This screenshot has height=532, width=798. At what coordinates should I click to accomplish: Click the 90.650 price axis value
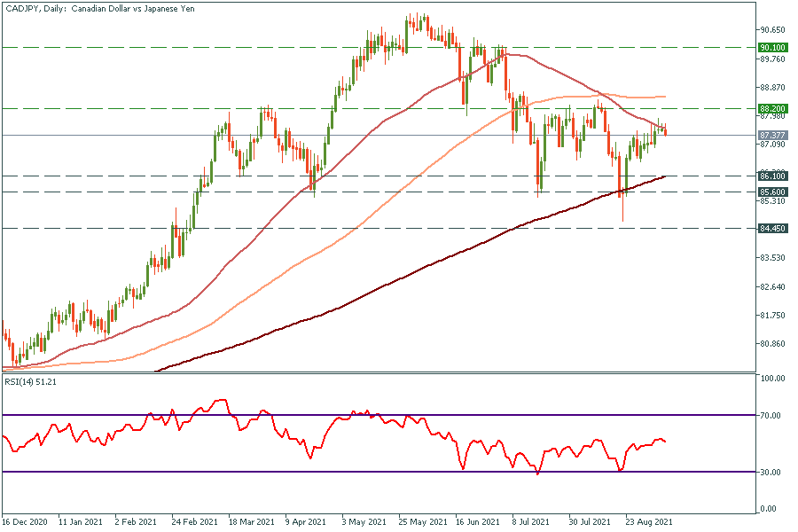tap(772, 30)
